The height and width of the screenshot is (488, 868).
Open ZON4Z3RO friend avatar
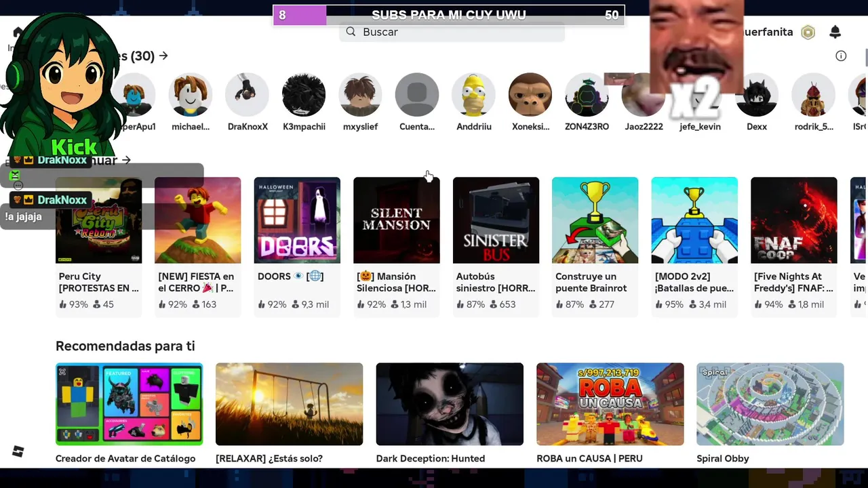coord(587,95)
